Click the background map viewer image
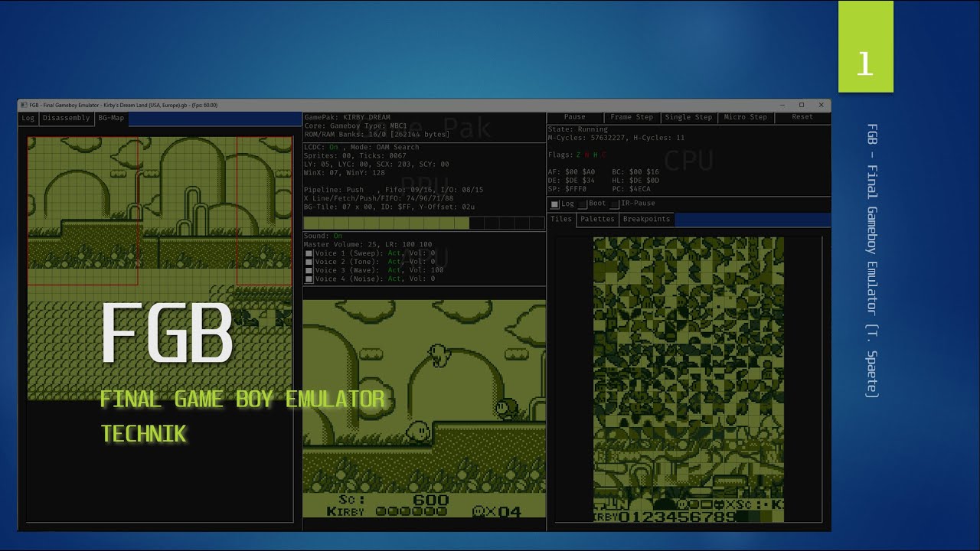 pos(160,269)
